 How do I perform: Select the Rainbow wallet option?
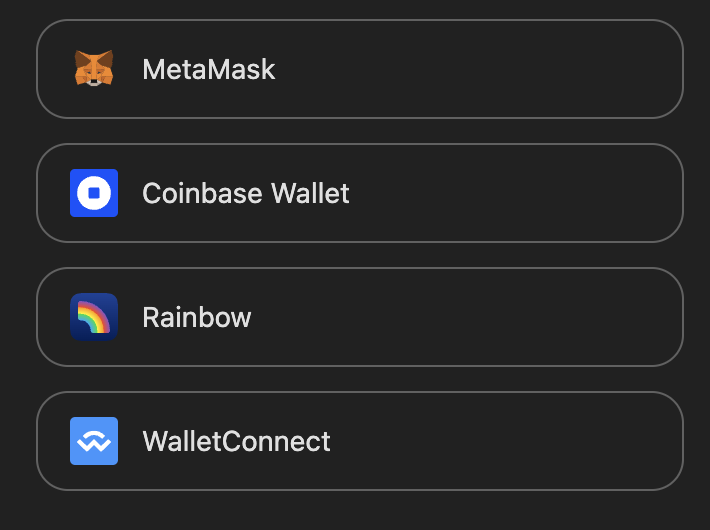tap(360, 317)
